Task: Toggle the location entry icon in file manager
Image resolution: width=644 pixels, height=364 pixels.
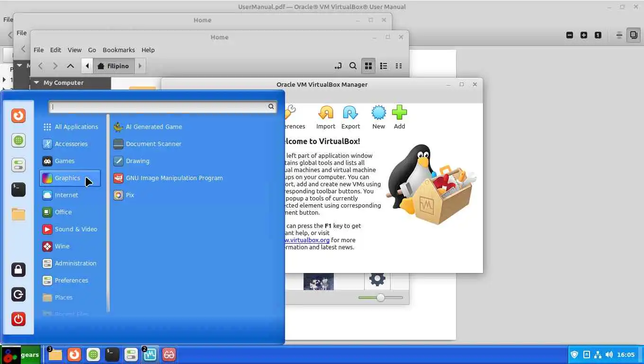Action: [338, 66]
